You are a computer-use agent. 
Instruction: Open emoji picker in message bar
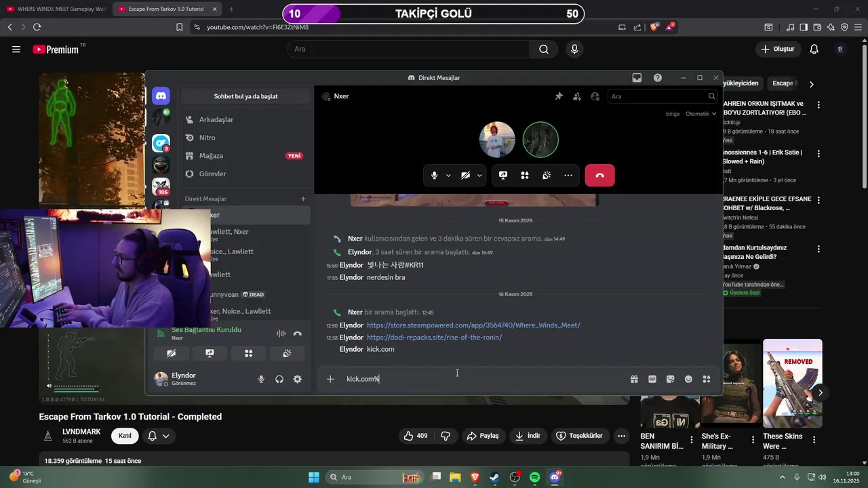pos(688,380)
